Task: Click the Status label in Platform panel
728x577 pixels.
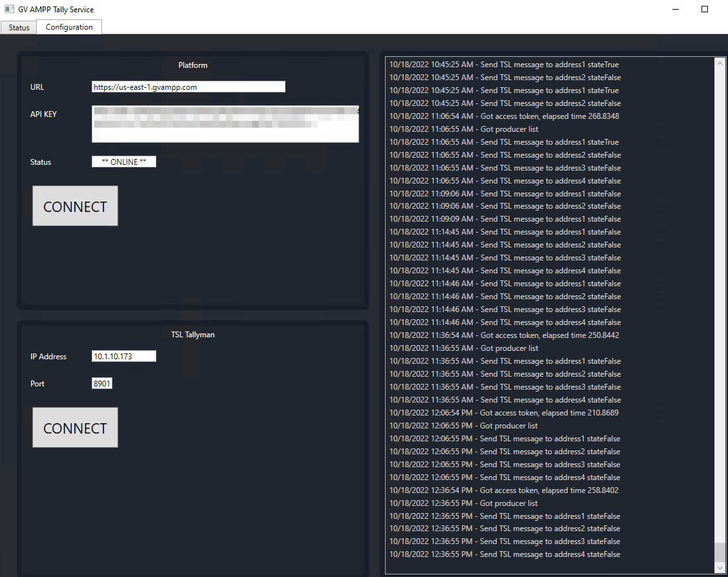Action: (41, 162)
